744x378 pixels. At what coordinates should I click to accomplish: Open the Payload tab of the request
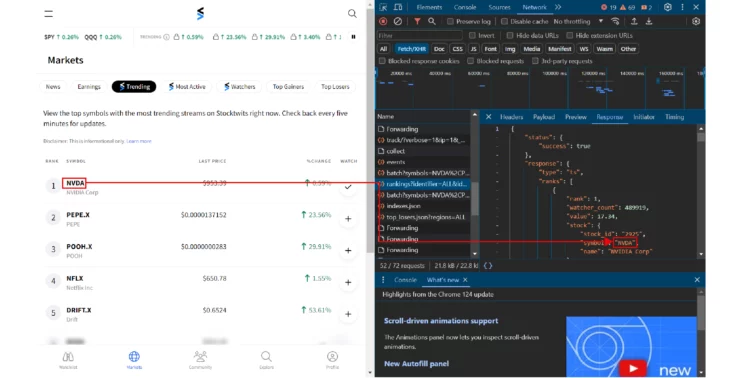click(544, 117)
